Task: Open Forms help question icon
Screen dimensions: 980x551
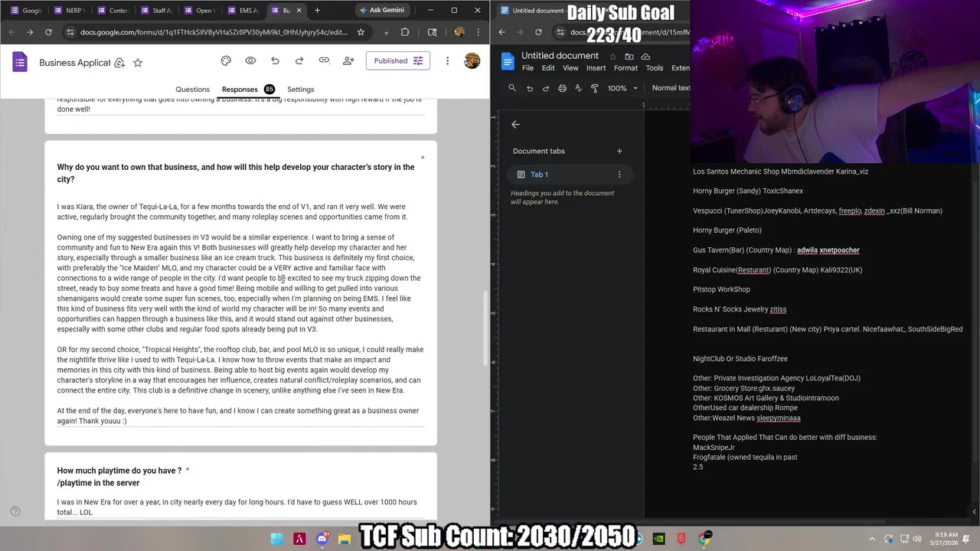Action: pyautogui.click(x=15, y=511)
